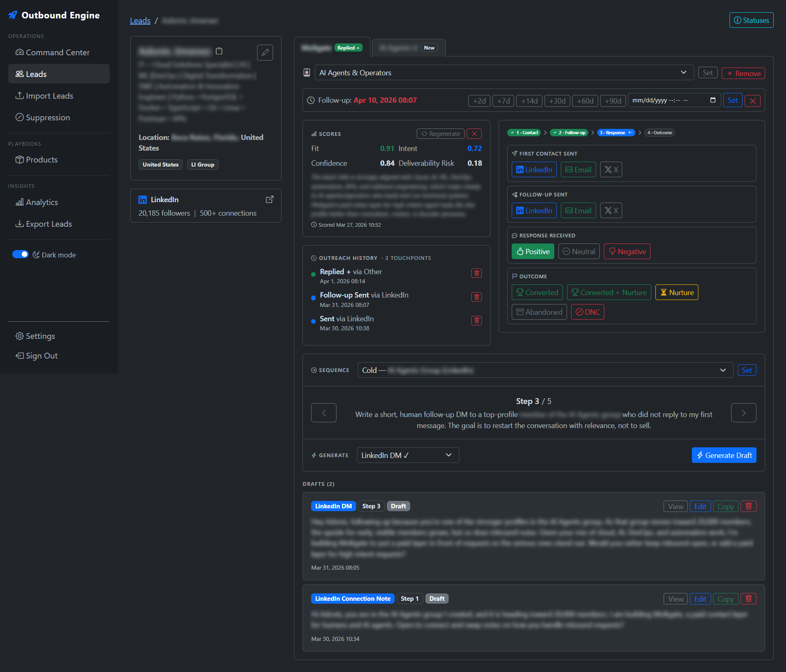This screenshot has width=786, height=672.
Task: Delete the 'Replied + via Other' touchpoint
Action: point(476,273)
